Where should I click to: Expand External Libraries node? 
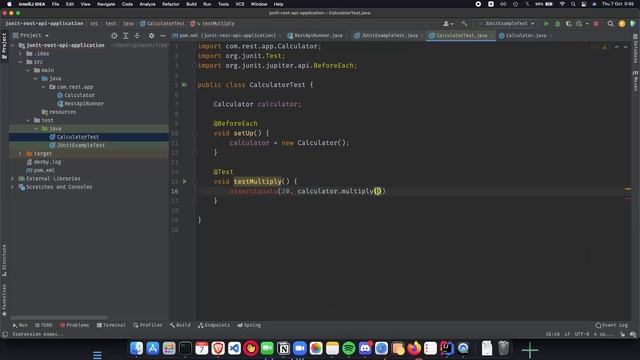pyautogui.click(x=13, y=178)
